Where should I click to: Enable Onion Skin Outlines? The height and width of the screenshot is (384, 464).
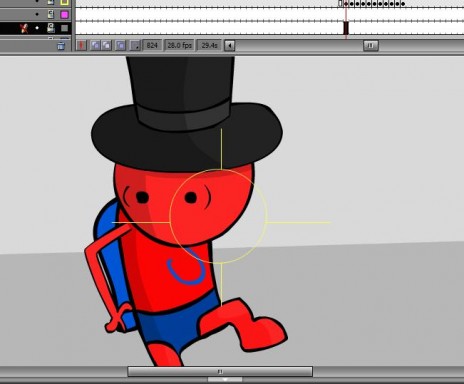click(107, 45)
